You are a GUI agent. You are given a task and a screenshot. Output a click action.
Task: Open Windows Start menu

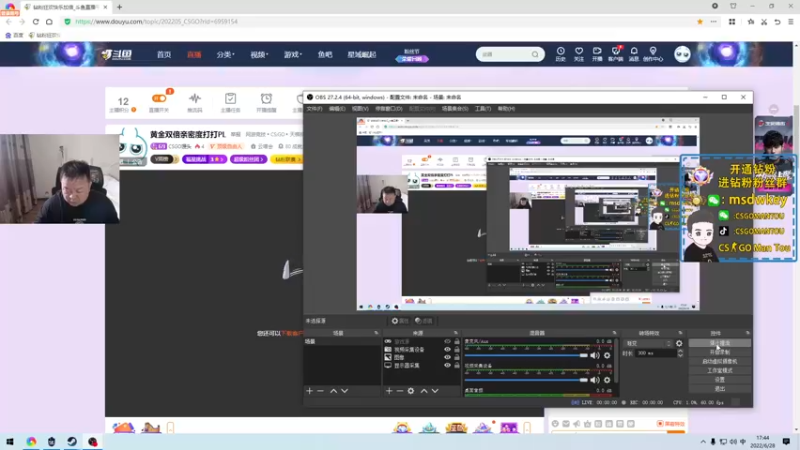(x=10, y=442)
